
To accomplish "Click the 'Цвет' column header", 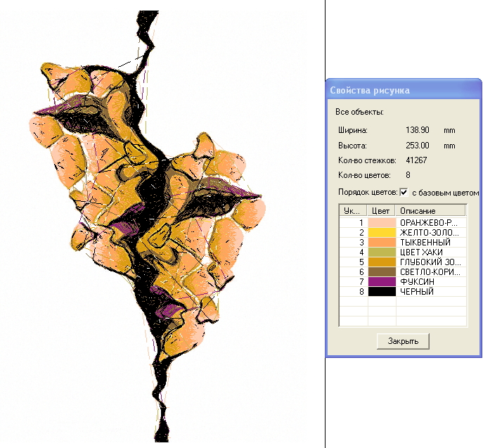I will pyautogui.click(x=381, y=211).
